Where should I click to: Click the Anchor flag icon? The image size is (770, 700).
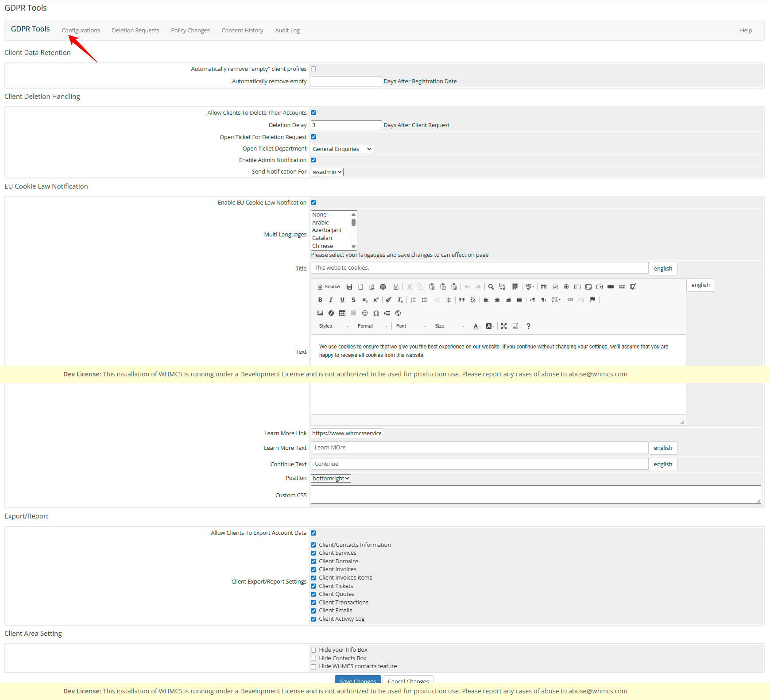pos(592,300)
